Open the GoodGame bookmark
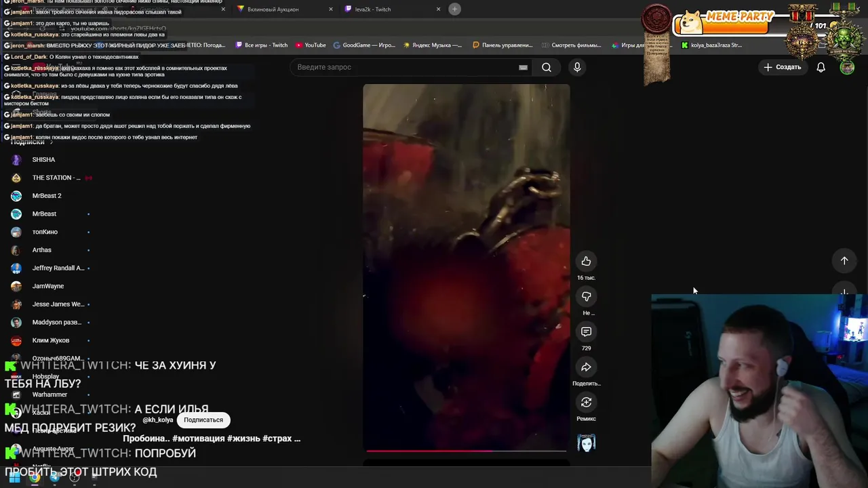The image size is (868, 488). (x=364, y=45)
